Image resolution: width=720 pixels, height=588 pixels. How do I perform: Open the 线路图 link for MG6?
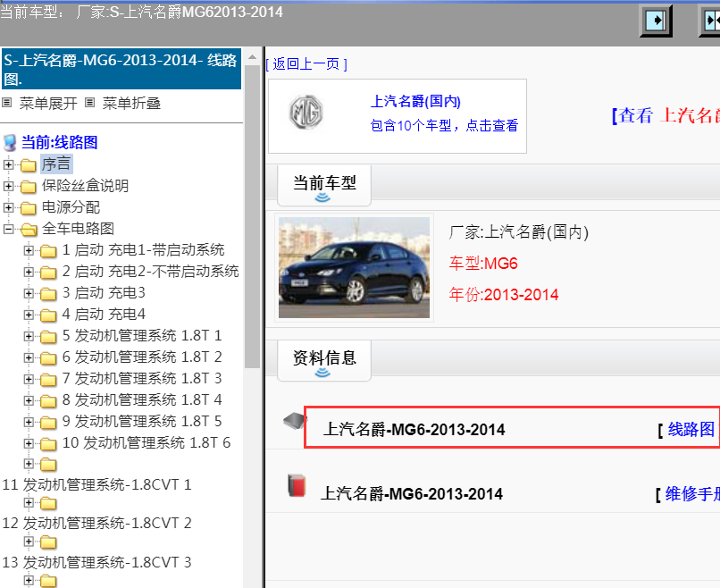tap(691, 429)
